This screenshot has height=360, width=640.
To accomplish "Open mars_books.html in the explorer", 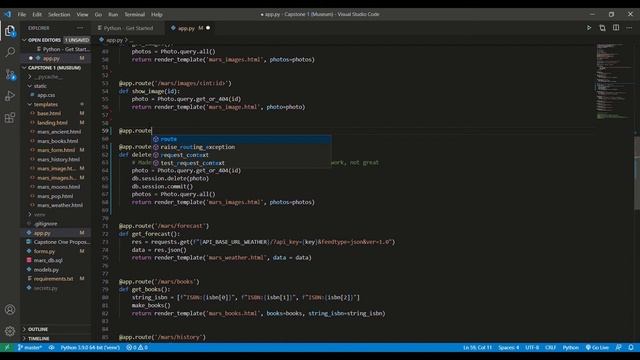I will click(x=58, y=141).
